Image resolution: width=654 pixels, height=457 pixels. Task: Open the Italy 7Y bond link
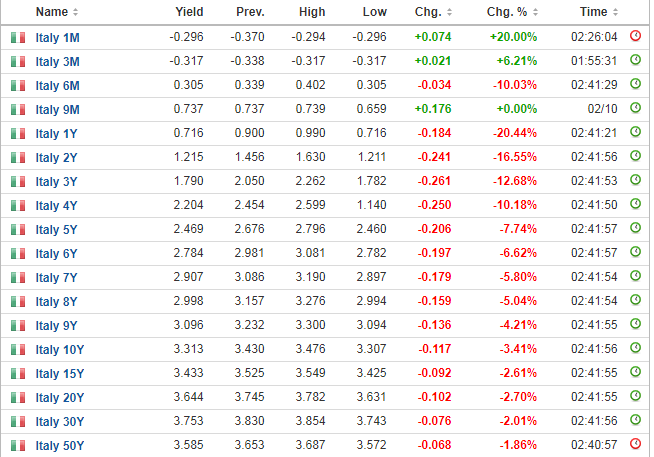[x=56, y=278]
